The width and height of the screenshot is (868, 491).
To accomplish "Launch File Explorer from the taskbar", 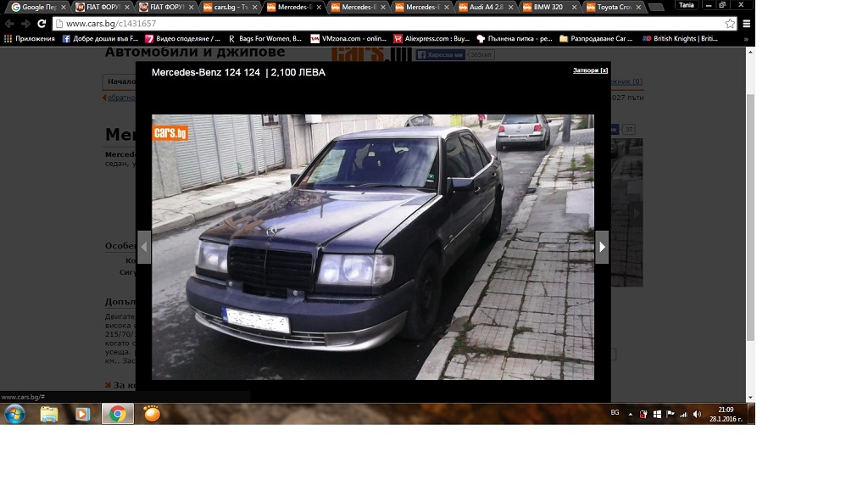I will (49, 414).
